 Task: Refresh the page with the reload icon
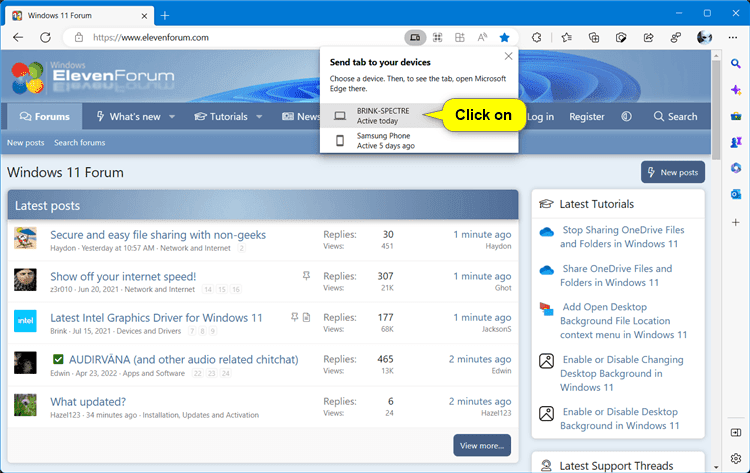tap(45, 37)
